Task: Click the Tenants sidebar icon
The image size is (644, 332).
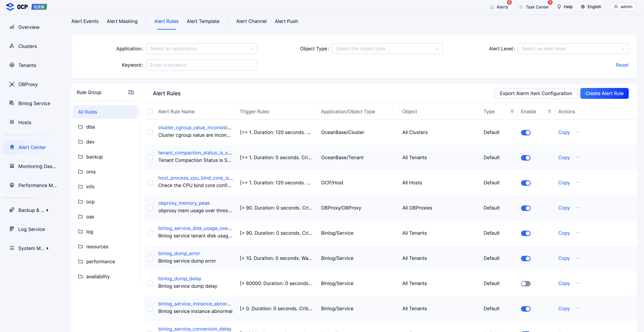Action: 12,65
